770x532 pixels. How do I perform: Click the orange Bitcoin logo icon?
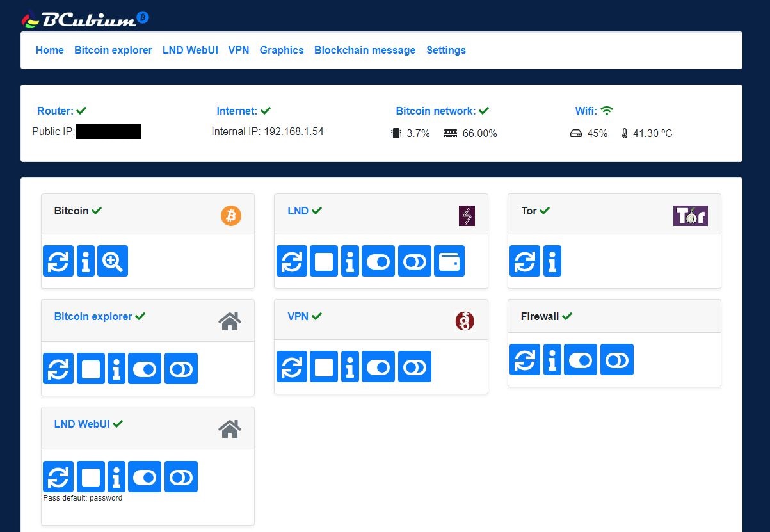(x=231, y=215)
